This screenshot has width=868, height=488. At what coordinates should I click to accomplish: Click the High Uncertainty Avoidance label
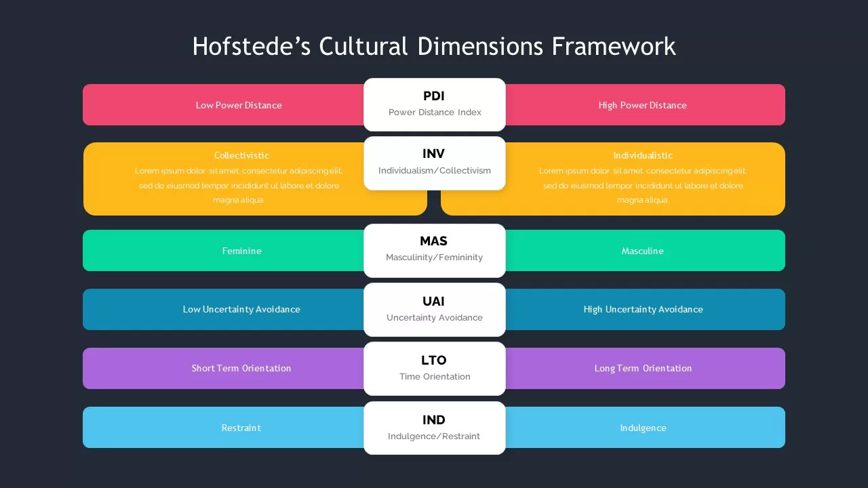(x=643, y=309)
